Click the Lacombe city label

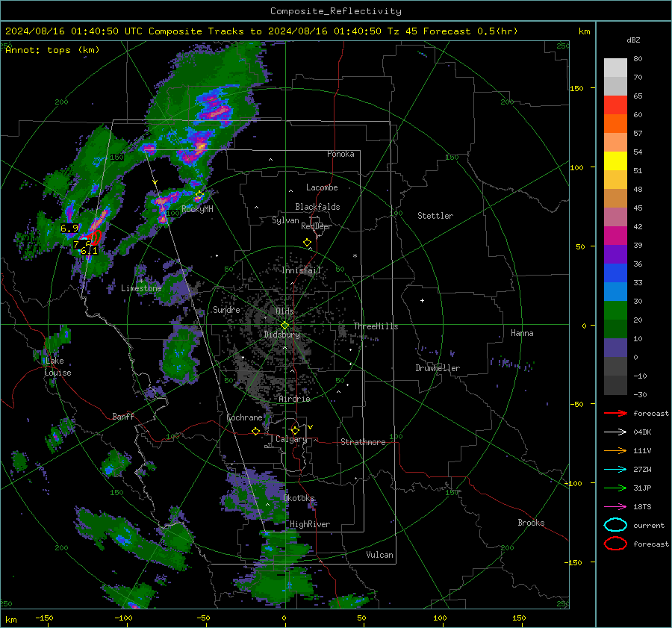tap(322, 187)
